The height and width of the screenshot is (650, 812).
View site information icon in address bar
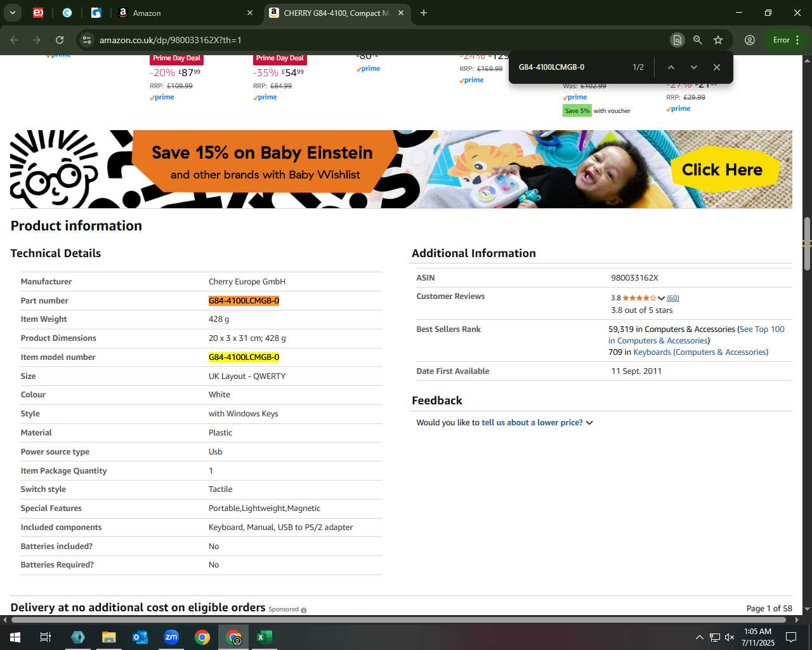pyautogui.click(x=87, y=40)
